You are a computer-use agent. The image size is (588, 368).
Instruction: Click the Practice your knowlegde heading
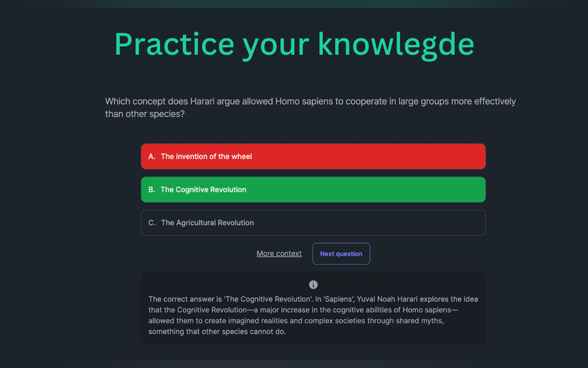click(x=294, y=44)
